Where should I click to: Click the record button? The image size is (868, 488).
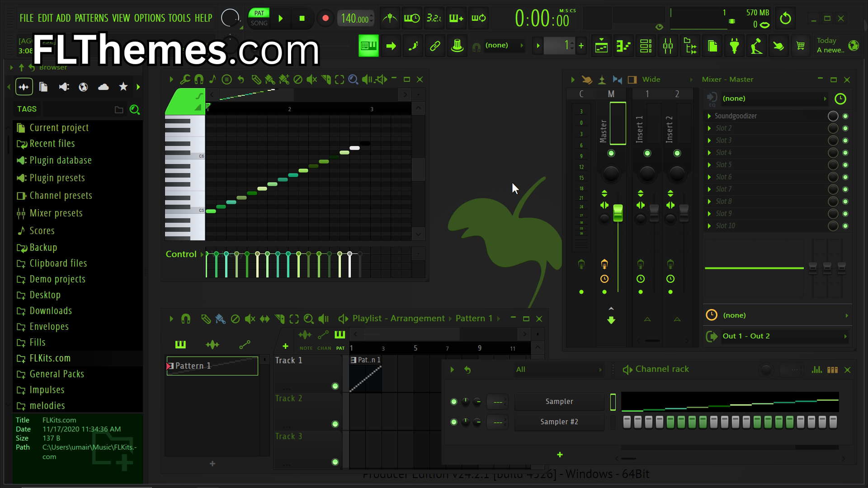point(325,18)
